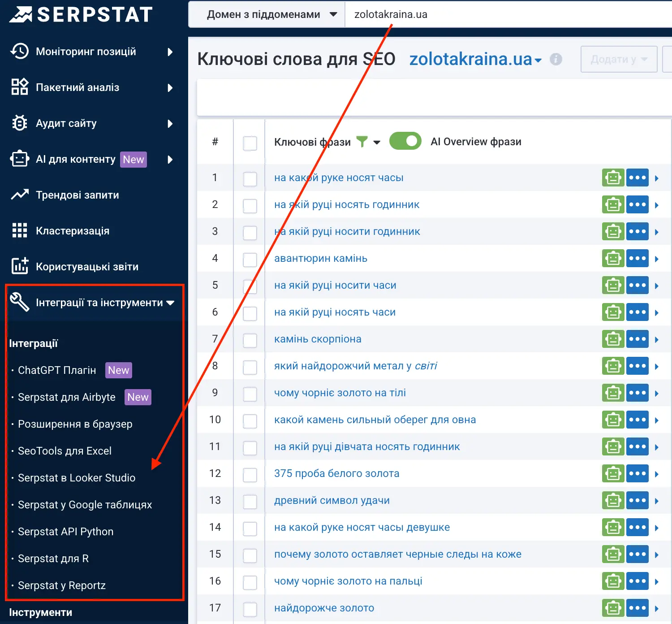Click three-dots button for row 15
This screenshot has width=672, height=624.
[638, 554]
